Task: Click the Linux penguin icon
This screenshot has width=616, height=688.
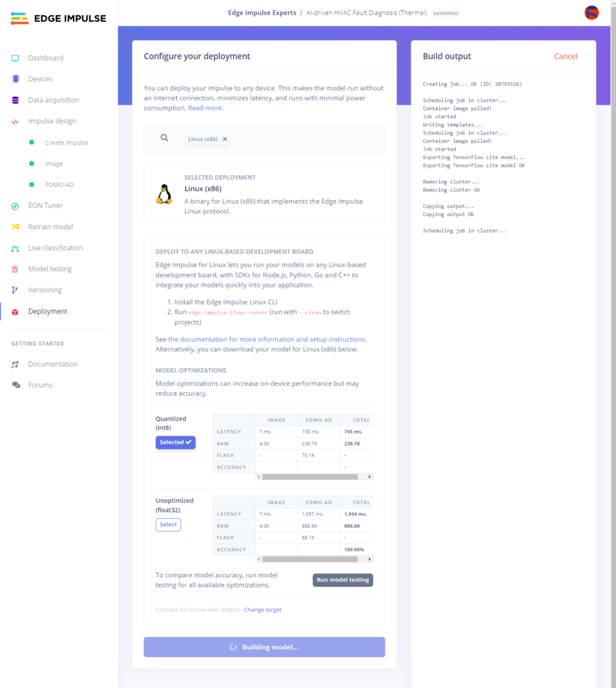Action: point(164,194)
